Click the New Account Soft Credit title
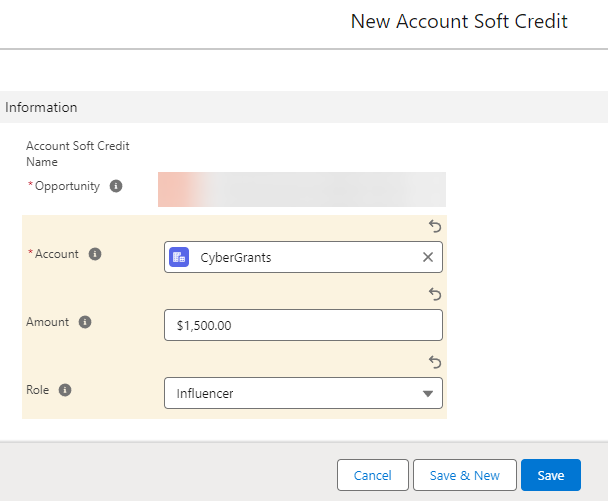The width and height of the screenshot is (608, 501). point(459,21)
